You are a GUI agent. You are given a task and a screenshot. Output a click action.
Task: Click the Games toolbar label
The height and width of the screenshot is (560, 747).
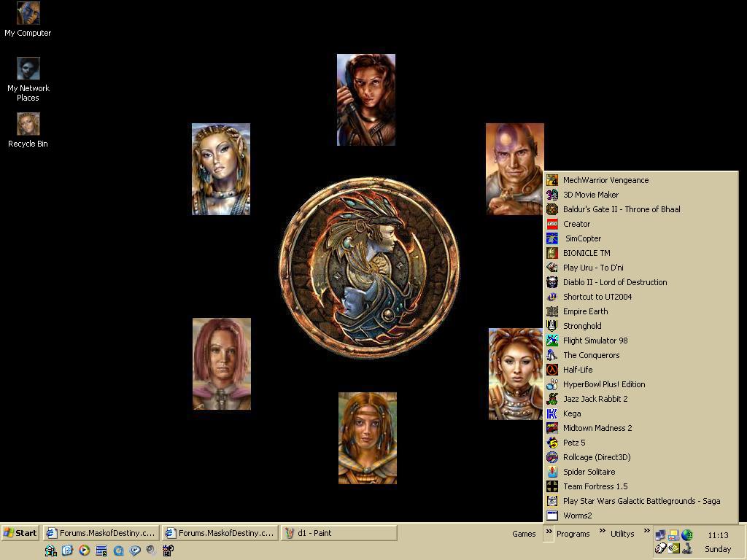524,534
